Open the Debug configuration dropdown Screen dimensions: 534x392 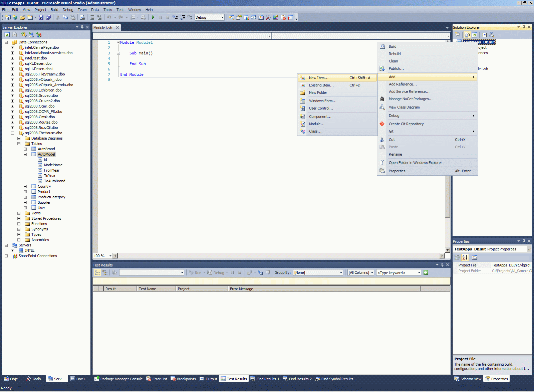click(210, 17)
